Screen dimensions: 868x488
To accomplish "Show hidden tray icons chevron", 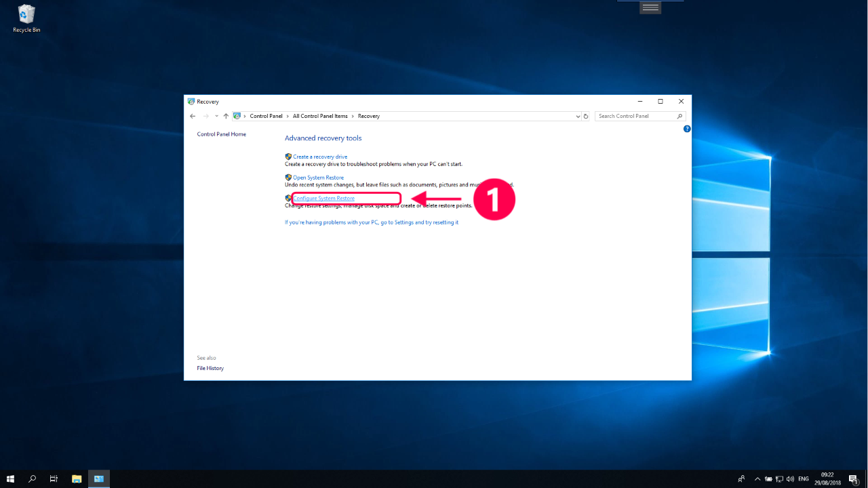I will pos(757,479).
